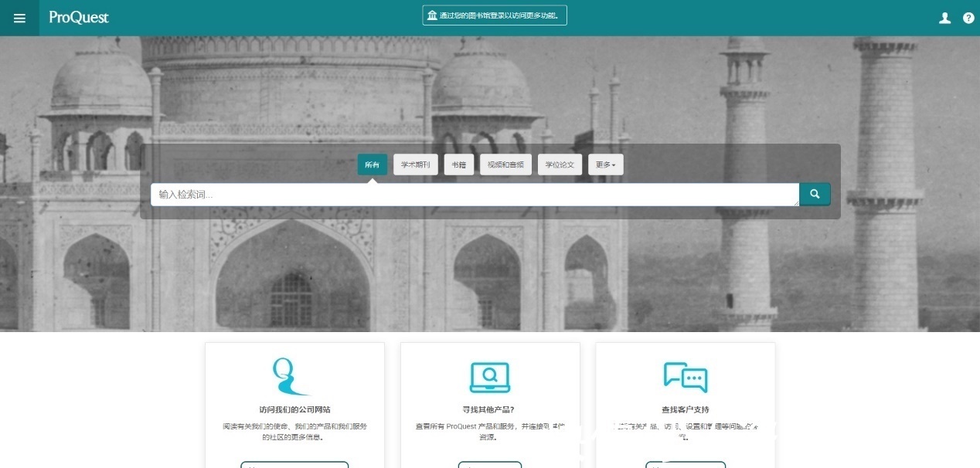The width and height of the screenshot is (980, 468).
Task: Open the 访问我们的公司网站 card title
Action: click(x=294, y=409)
